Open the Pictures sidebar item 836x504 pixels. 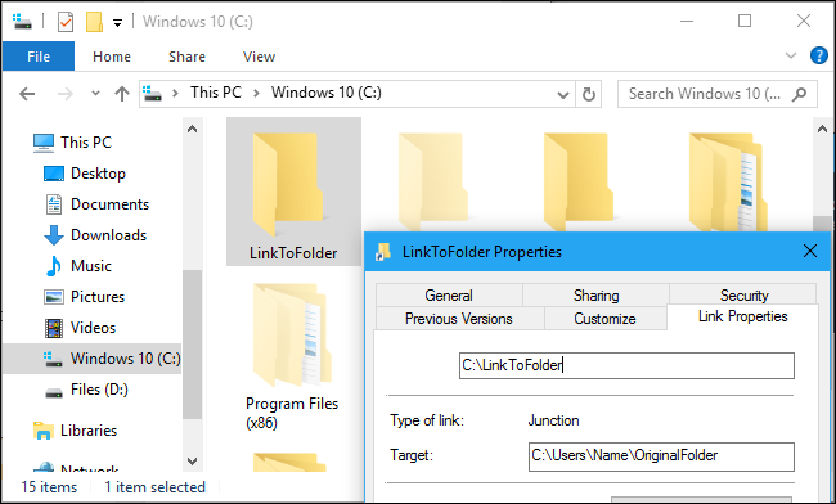pyautogui.click(x=99, y=296)
